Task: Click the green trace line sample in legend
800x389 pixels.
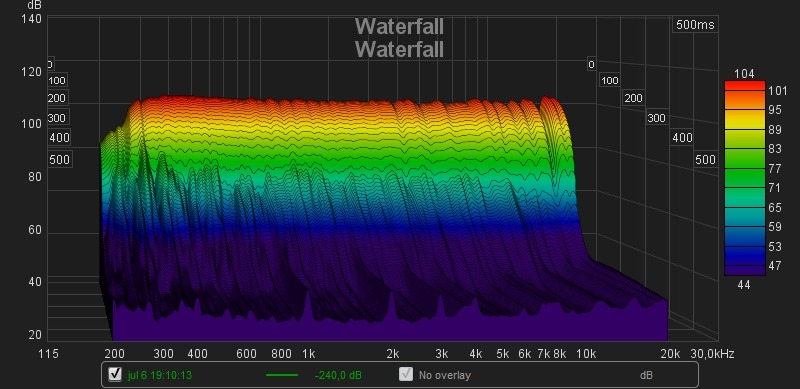Action: click(282, 375)
